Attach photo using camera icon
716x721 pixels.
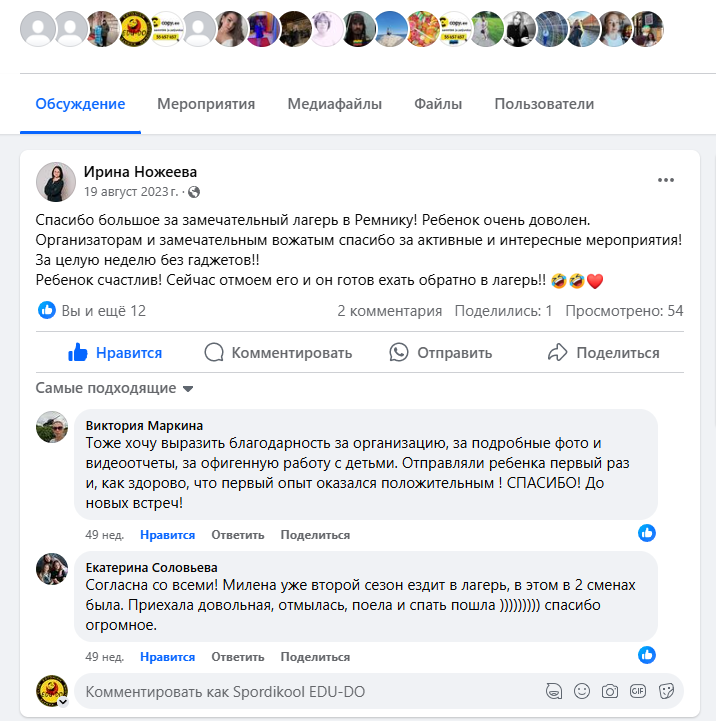pos(610,691)
